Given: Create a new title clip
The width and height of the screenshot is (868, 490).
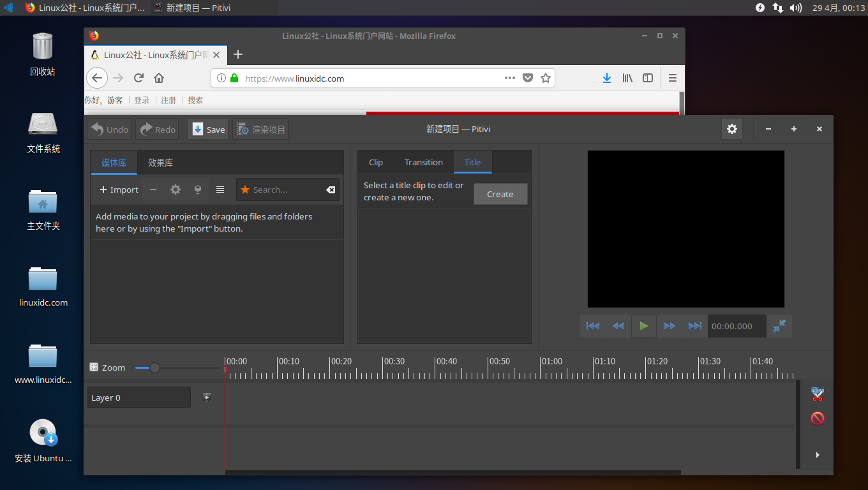Looking at the screenshot, I should 500,194.
